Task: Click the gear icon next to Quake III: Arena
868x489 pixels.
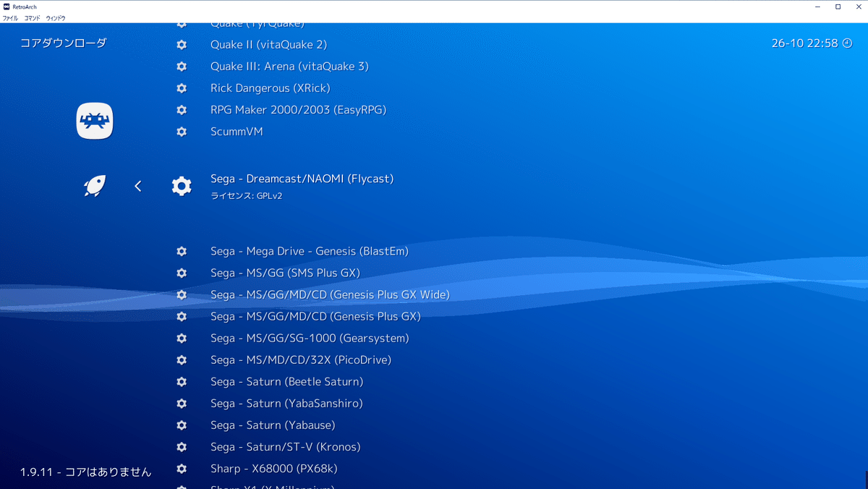Action: click(182, 67)
